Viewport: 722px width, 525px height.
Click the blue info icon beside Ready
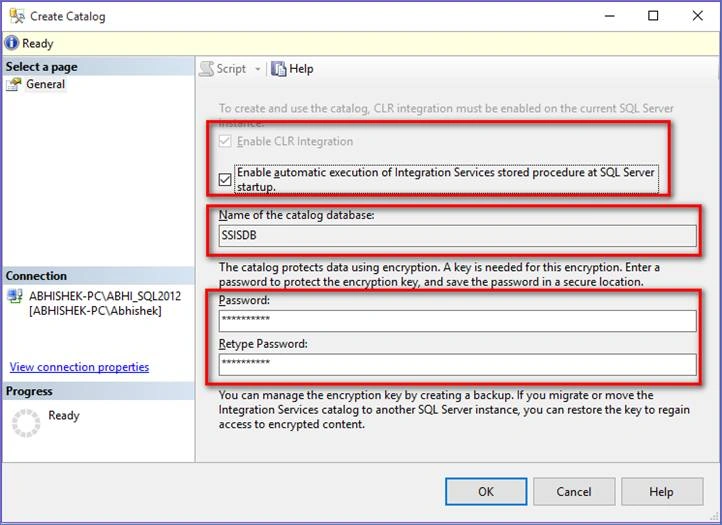pos(12,43)
